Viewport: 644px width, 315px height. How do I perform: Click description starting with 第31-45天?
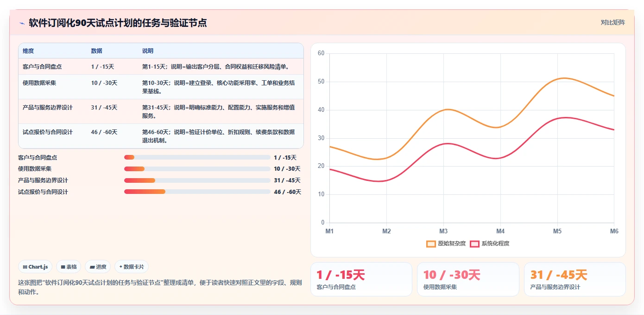tap(219, 112)
